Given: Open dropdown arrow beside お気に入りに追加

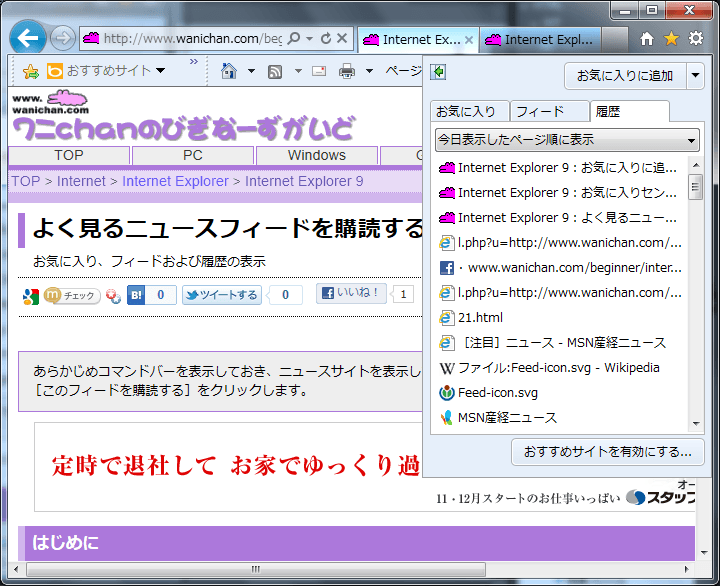Looking at the screenshot, I should (696, 75).
